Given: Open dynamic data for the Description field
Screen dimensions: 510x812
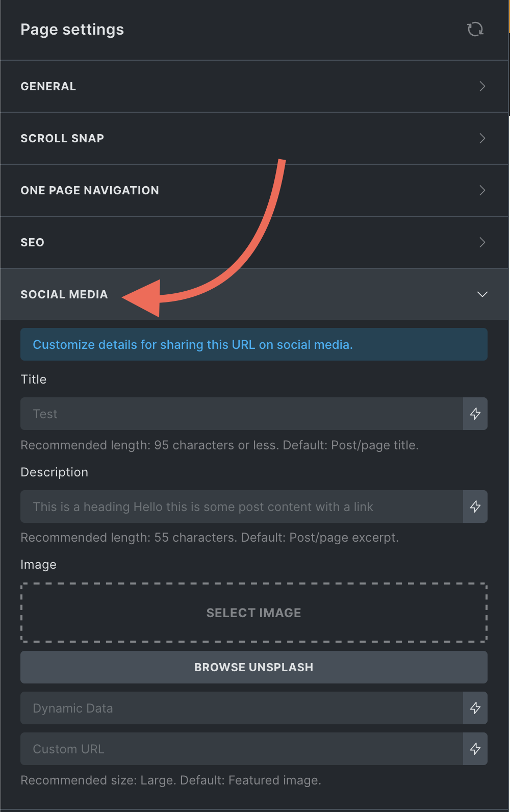Looking at the screenshot, I should (x=475, y=506).
